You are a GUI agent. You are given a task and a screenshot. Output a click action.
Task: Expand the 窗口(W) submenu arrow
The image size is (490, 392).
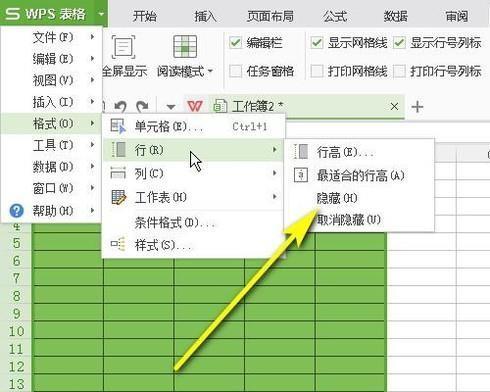pos(92,188)
